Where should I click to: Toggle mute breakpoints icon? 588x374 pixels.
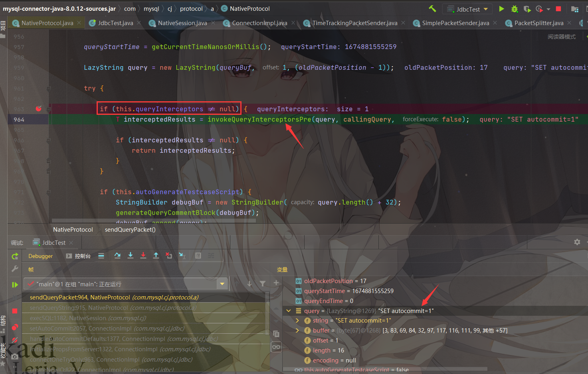[15, 340]
